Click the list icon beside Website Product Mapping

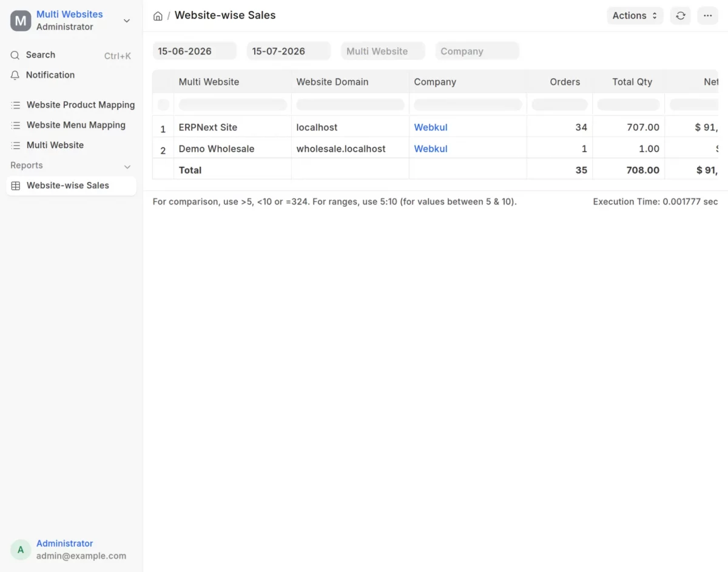(x=16, y=105)
